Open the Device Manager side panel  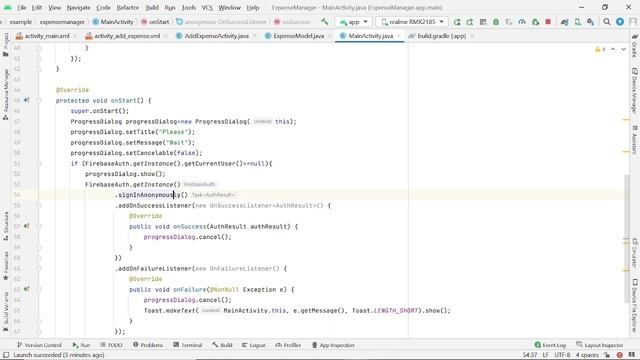click(635, 90)
